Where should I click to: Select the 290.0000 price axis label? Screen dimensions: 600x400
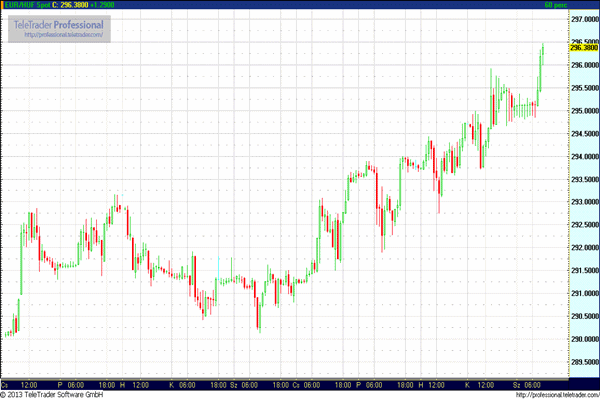(583, 339)
